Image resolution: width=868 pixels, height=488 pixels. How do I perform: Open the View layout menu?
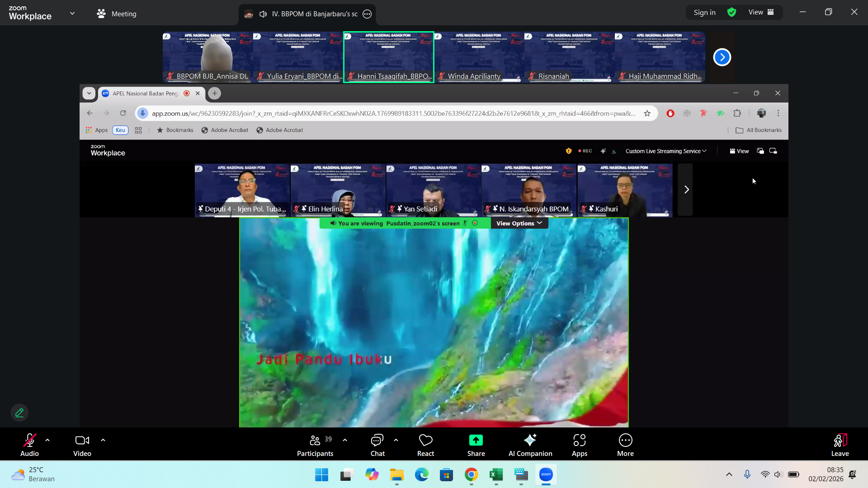761,12
